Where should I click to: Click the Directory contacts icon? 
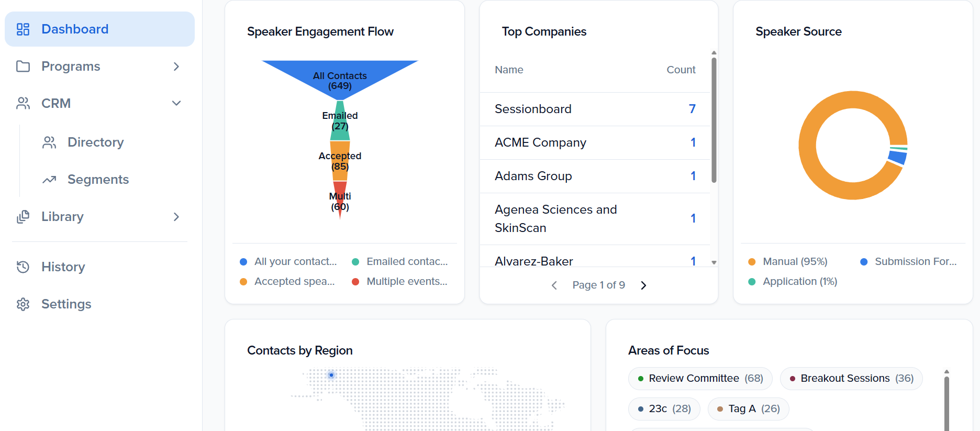49,142
